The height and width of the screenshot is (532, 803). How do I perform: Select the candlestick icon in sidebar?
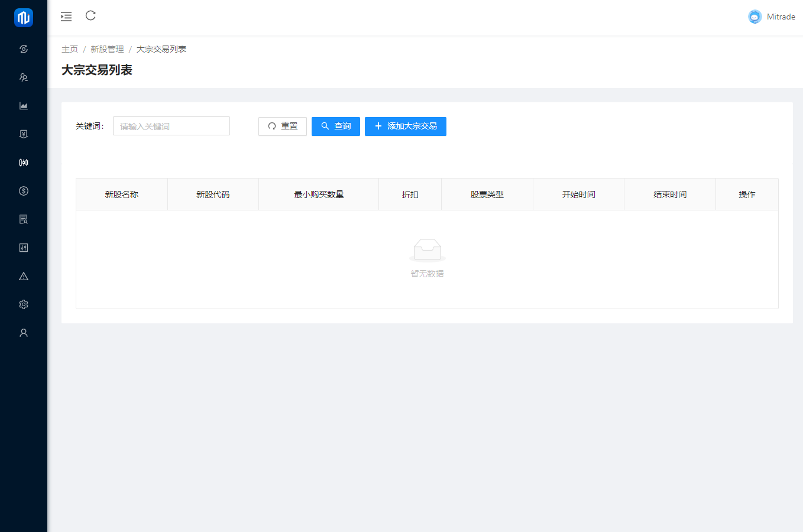24,163
